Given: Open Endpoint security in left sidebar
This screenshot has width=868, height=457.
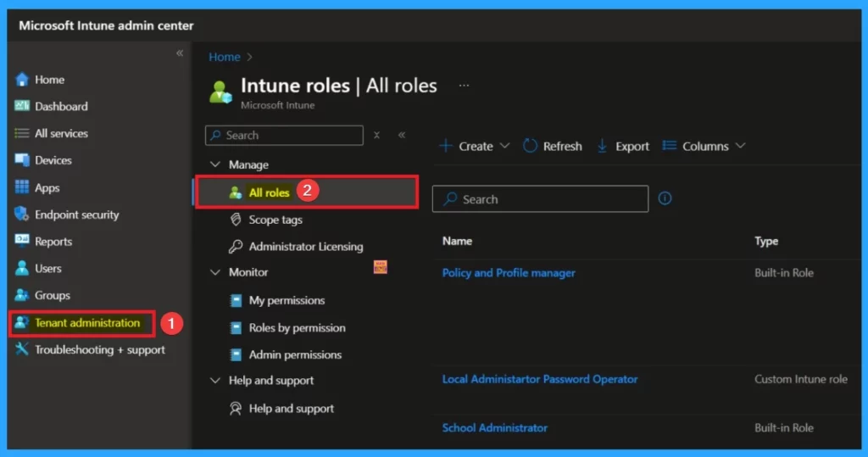Looking at the screenshot, I should click(77, 215).
